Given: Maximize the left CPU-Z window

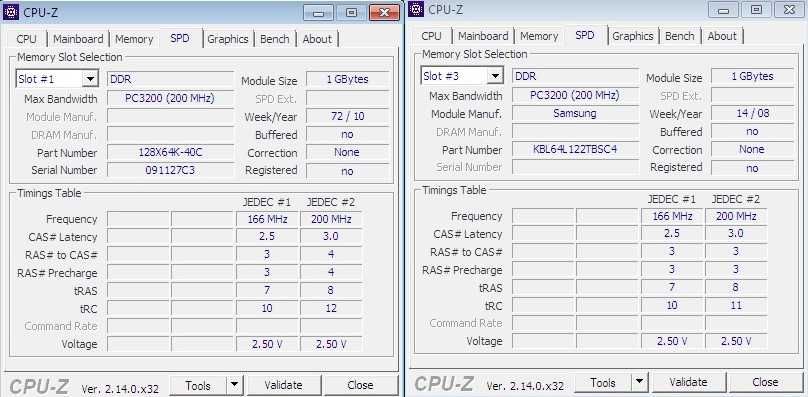Looking at the screenshot, I should coord(351,12).
